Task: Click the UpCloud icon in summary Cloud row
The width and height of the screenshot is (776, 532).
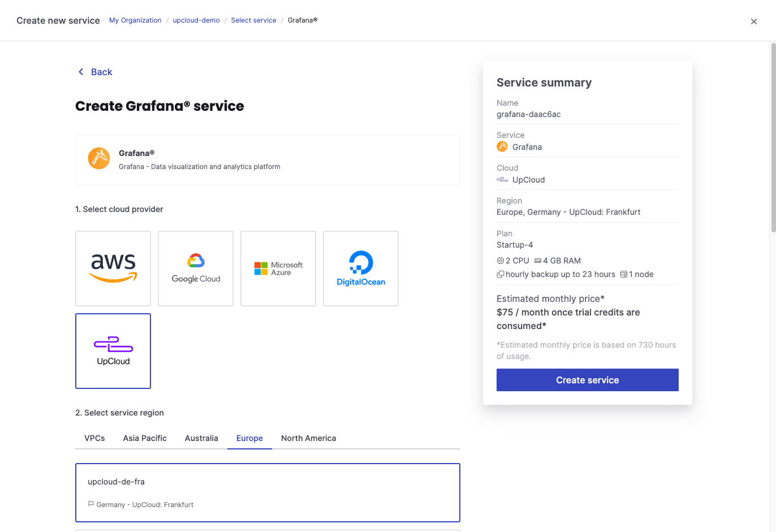Action: pyautogui.click(x=502, y=180)
